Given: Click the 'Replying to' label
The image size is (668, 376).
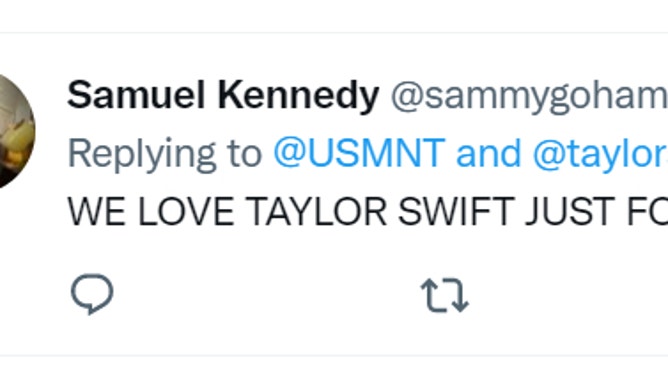Looking at the screenshot, I should (165, 154).
